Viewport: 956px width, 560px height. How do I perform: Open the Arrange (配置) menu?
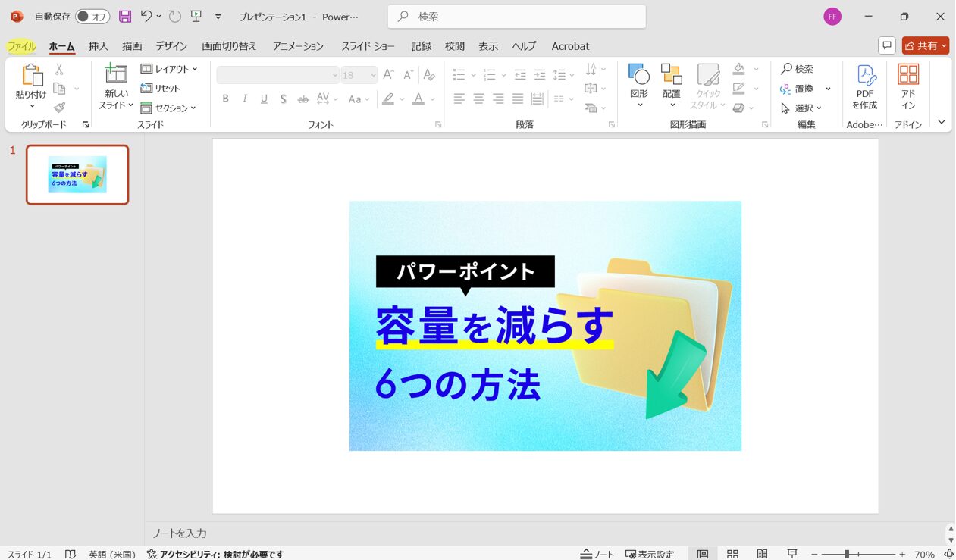(x=672, y=85)
